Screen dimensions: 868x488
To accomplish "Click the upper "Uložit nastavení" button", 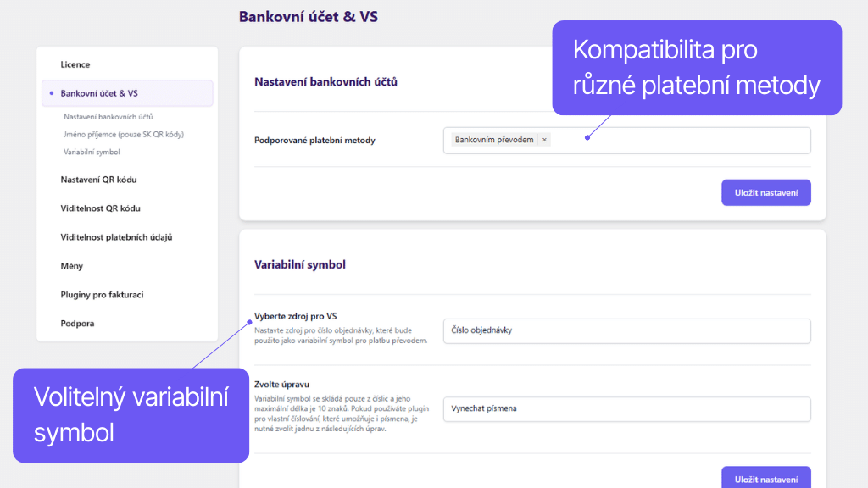I will (765, 192).
